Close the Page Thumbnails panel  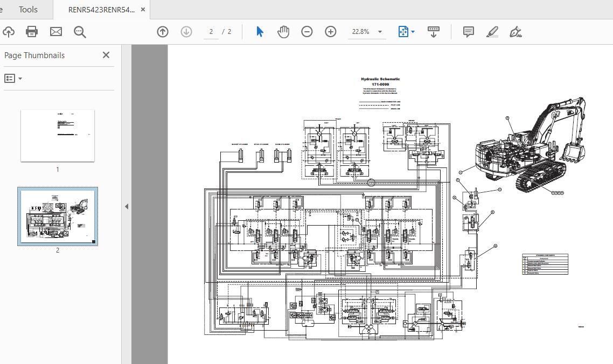pyautogui.click(x=106, y=55)
